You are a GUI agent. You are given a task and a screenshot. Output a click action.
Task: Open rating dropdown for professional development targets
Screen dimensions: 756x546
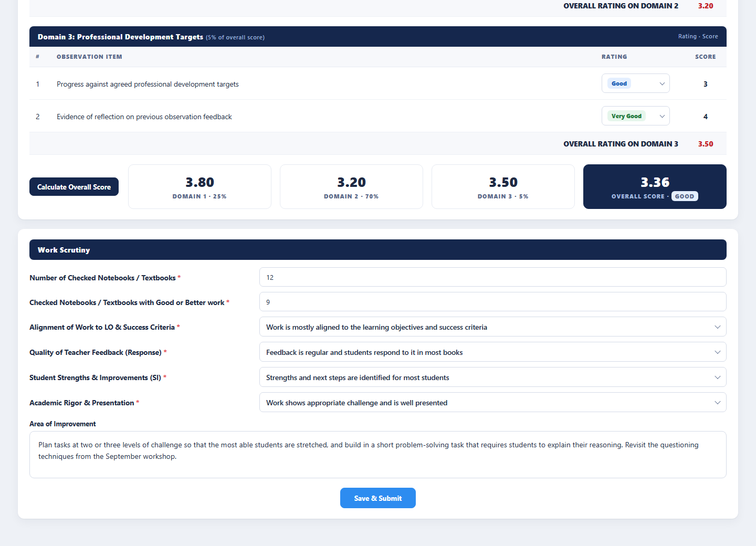635,83
